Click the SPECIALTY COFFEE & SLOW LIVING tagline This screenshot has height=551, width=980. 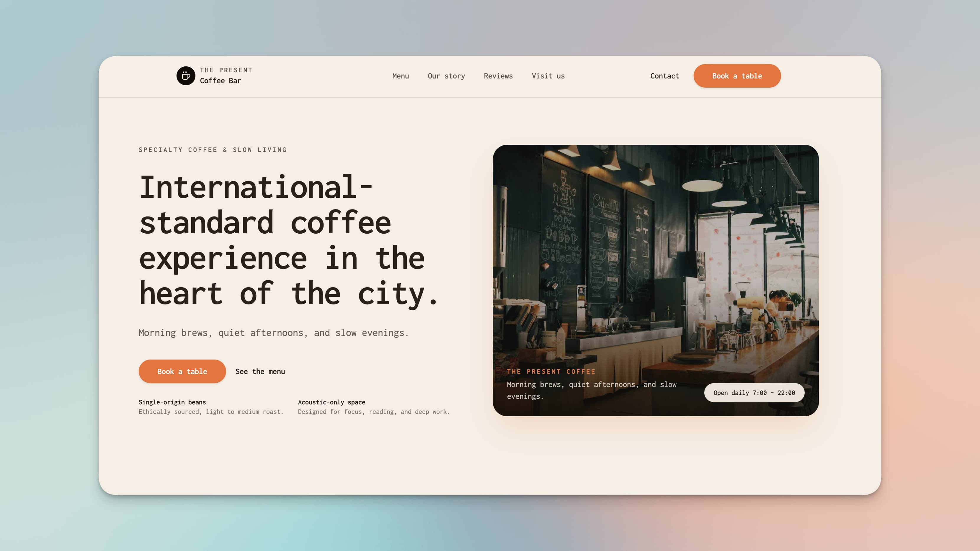pos(213,150)
